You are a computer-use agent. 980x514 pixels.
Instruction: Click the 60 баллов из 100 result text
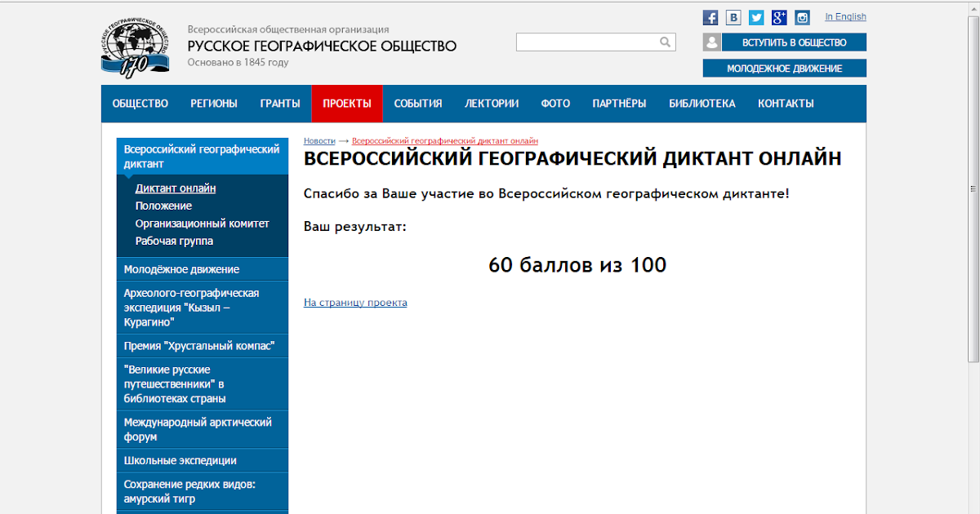pyautogui.click(x=577, y=265)
